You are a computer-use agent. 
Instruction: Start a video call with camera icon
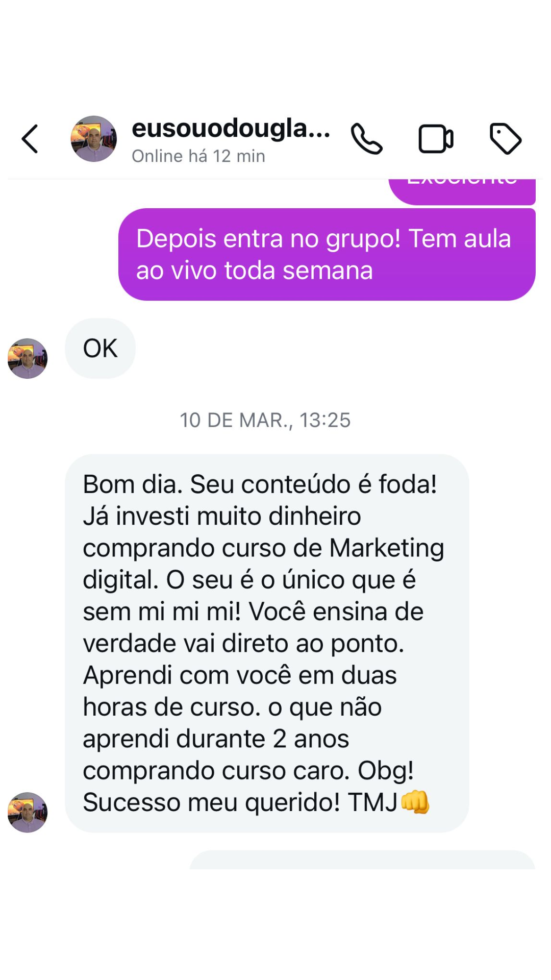click(x=436, y=139)
